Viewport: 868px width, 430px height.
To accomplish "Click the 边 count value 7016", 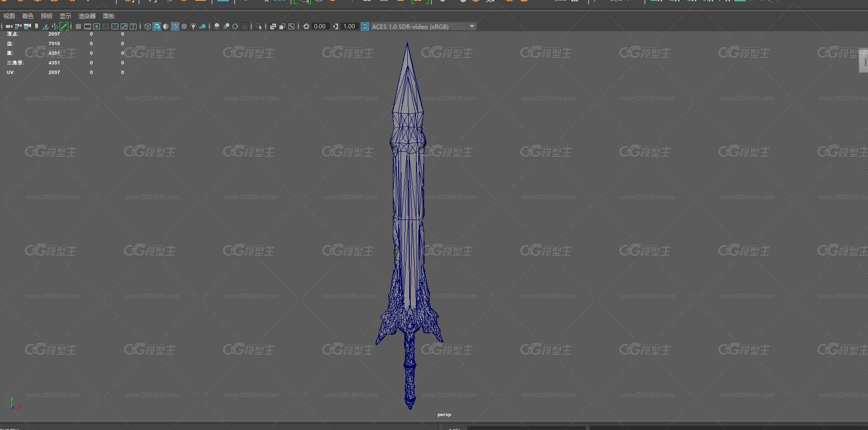I will 54,44.
